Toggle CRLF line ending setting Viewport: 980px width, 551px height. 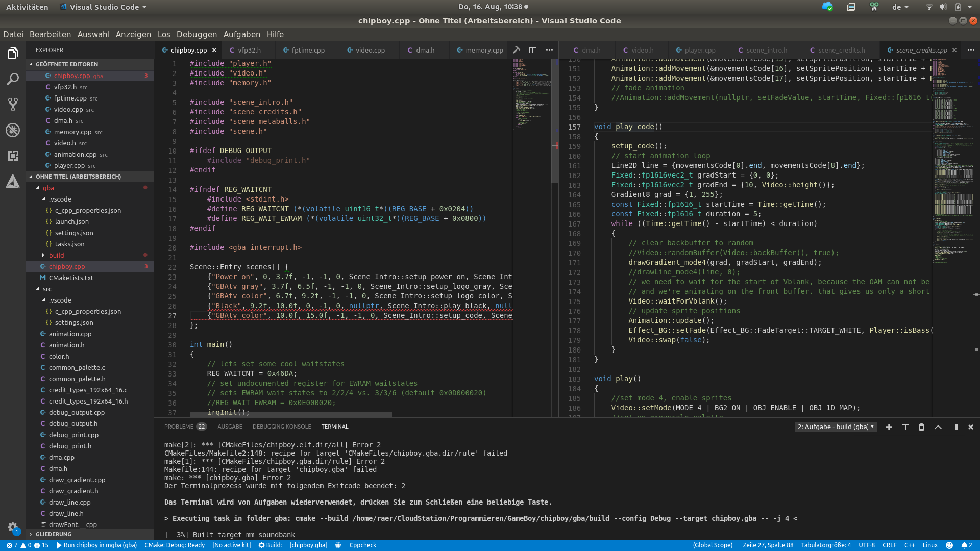click(x=889, y=545)
